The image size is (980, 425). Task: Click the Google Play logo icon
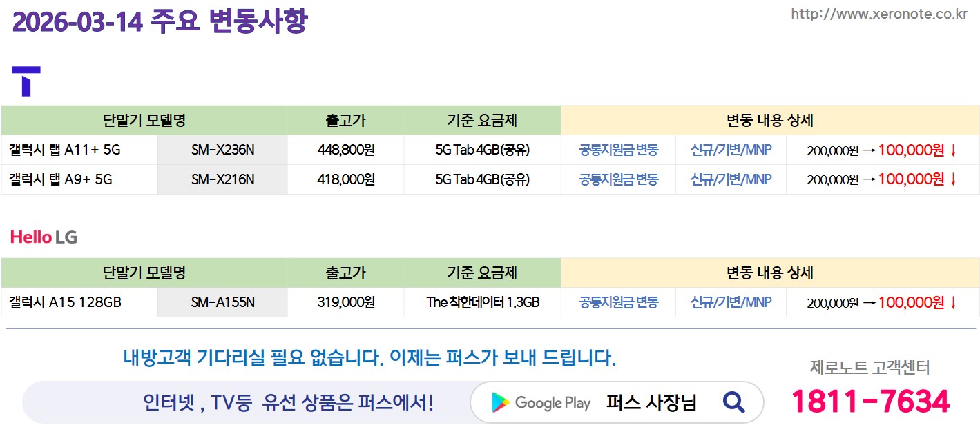(501, 402)
